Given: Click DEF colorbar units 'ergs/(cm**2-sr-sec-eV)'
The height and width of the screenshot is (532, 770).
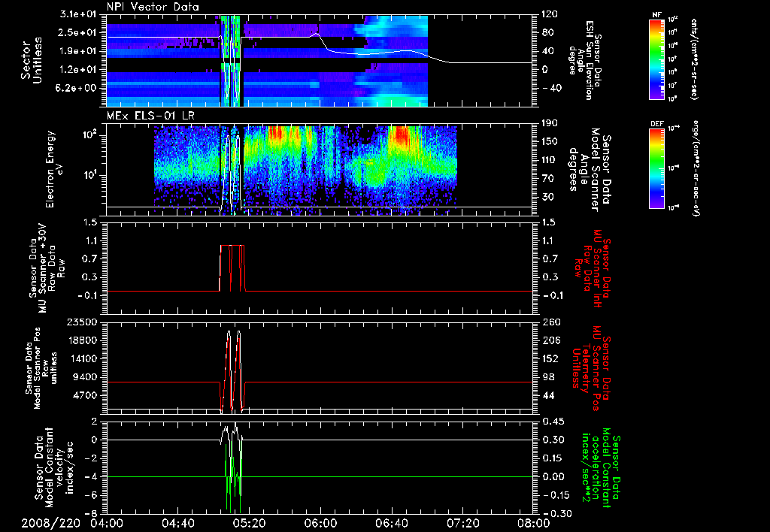Looking at the screenshot, I should [x=696, y=168].
